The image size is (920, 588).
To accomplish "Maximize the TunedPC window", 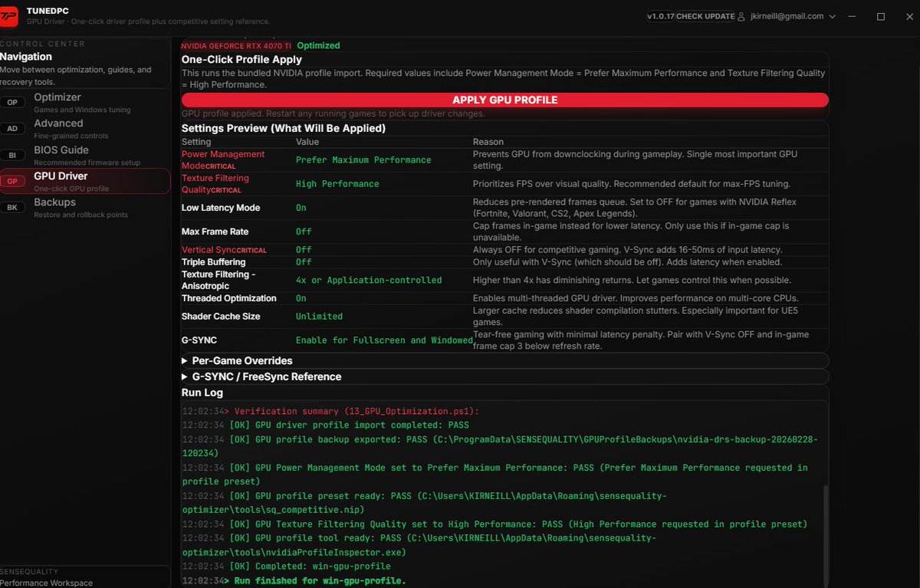I will pos(881,16).
